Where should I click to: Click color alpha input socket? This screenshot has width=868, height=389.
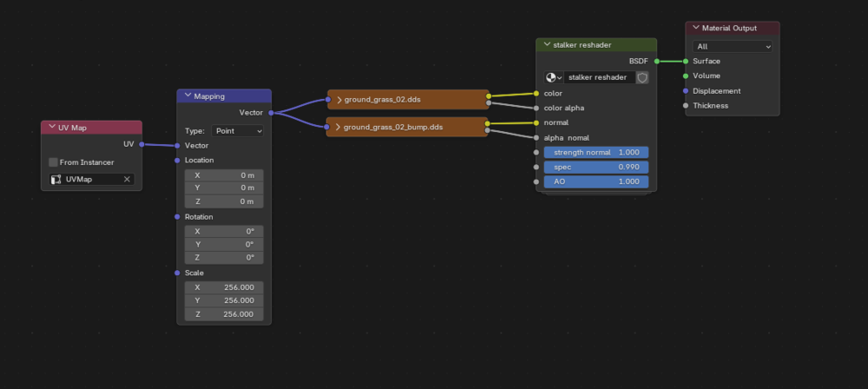coord(536,108)
